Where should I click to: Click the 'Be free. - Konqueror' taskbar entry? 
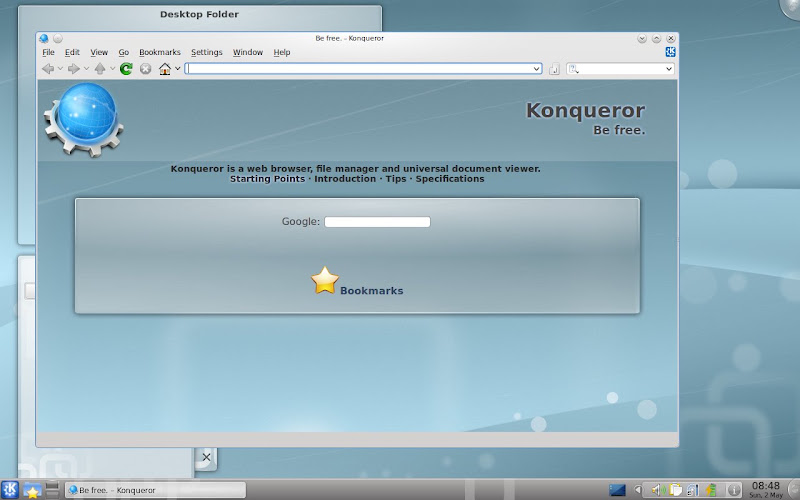click(x=155, y=490)
